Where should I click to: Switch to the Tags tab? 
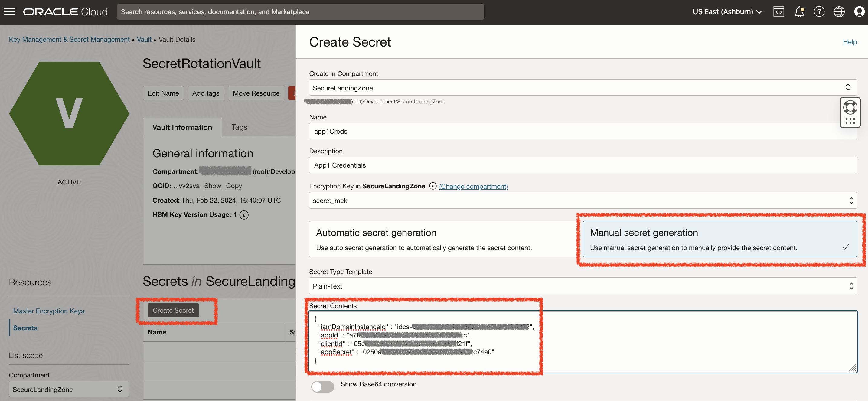[239, 127]
